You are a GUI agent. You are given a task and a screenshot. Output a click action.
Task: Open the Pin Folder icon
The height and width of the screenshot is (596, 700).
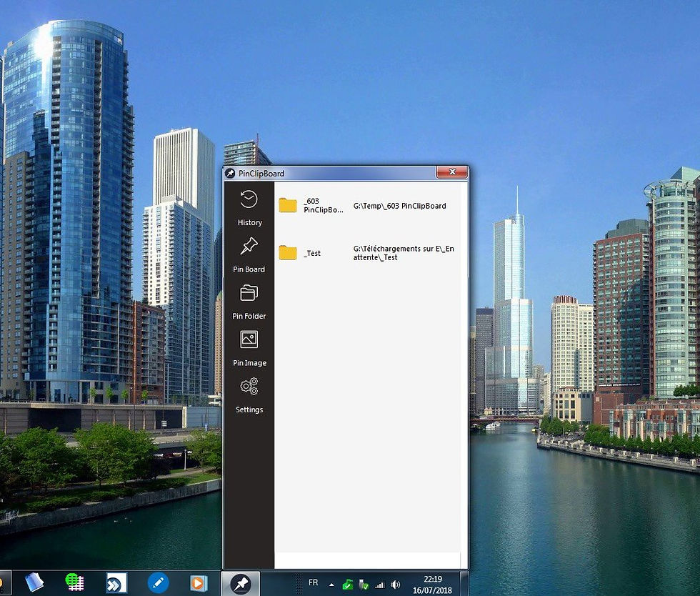point(249,293)
